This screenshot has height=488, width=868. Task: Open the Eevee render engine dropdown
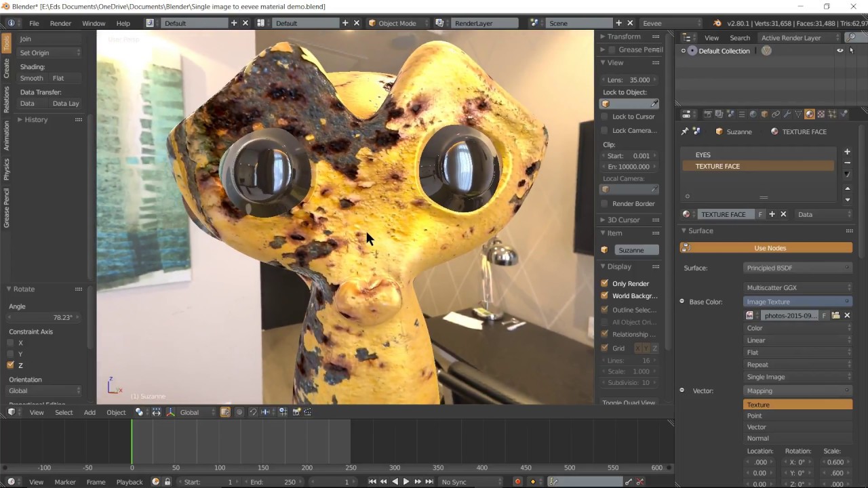tap(673, 23)
